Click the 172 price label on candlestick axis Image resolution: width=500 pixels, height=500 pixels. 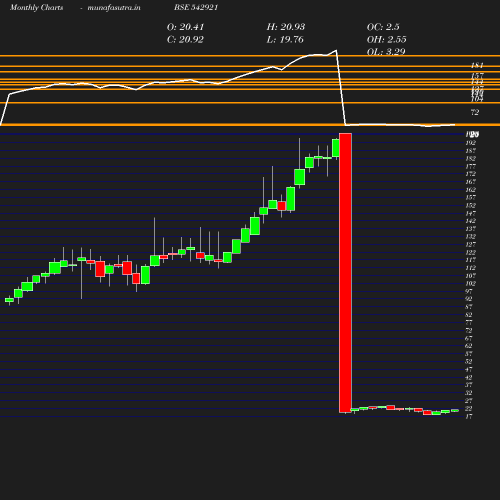pyautogui.click(x=471, y=174)
